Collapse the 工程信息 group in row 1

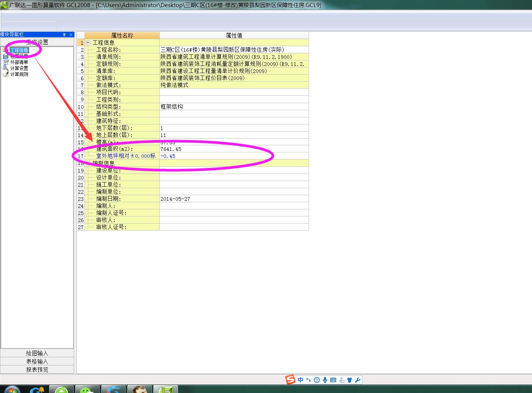(x=88, y=42)
